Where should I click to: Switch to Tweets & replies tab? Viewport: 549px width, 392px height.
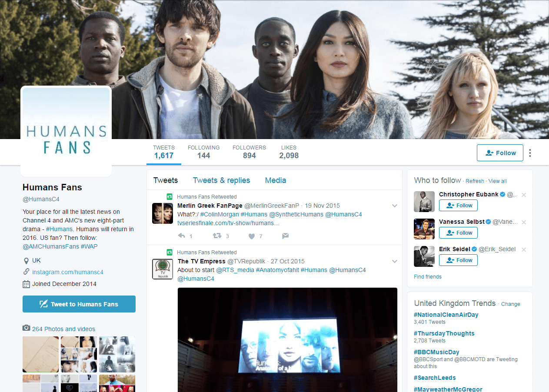point(221,180)
